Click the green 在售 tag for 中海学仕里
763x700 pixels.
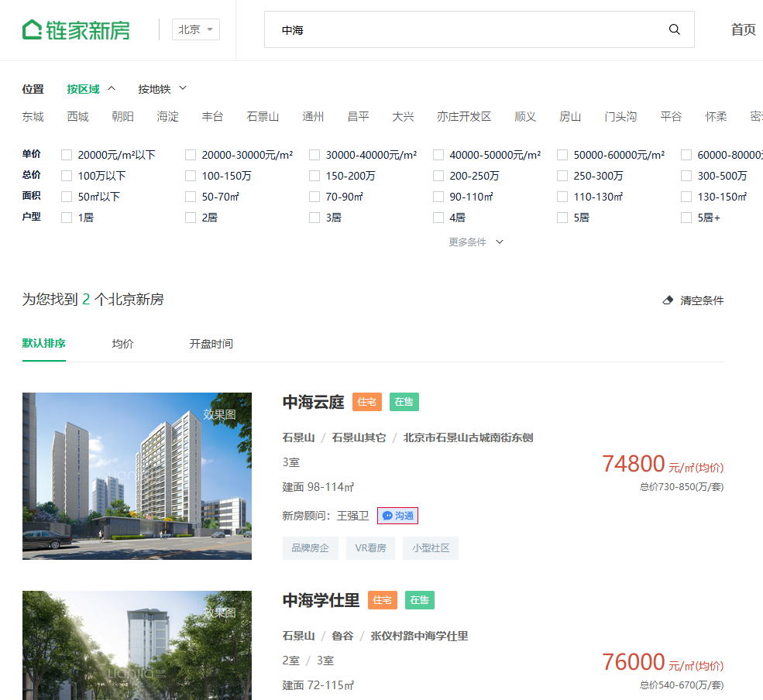(419, 600)
